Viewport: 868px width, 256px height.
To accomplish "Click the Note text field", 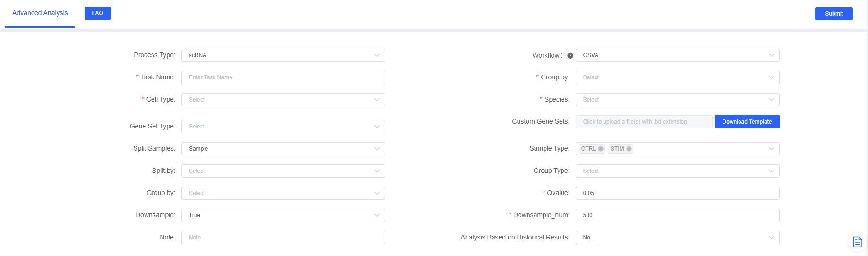I will (x=283, y=238).
